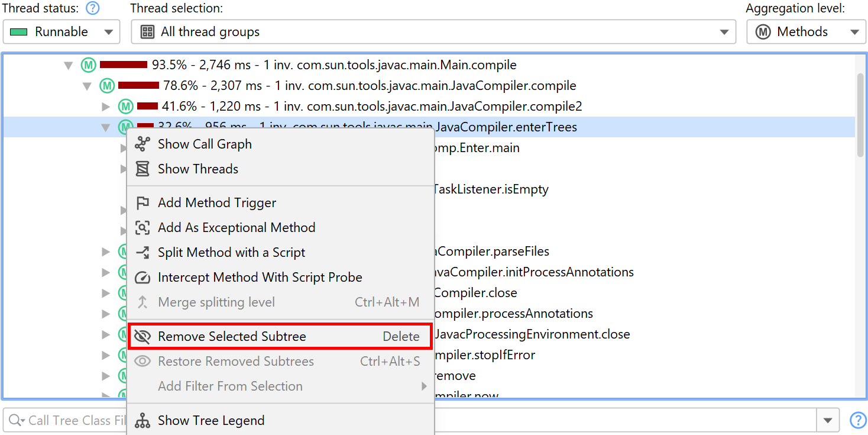Viewport: 868px width, 435px height.
Task: Click the method icon for Main.compile
Action: [88, 65]
